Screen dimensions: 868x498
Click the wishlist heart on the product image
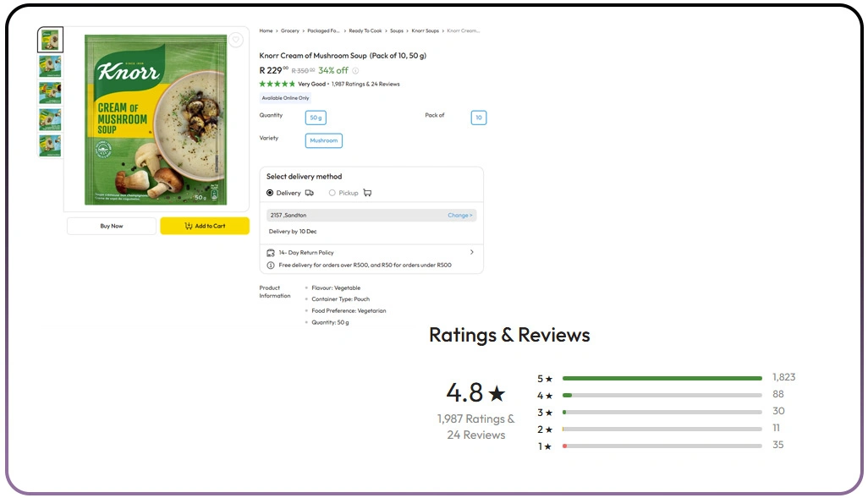235,40
